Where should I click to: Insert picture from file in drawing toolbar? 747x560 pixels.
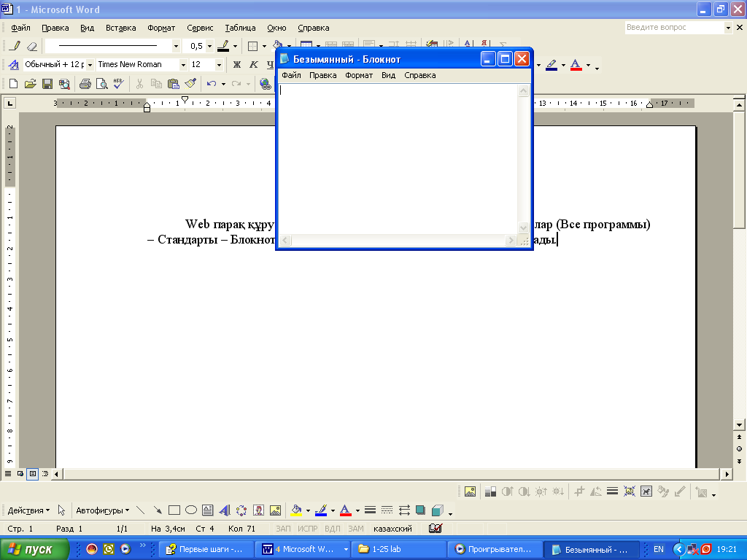(x=275, y=510)
